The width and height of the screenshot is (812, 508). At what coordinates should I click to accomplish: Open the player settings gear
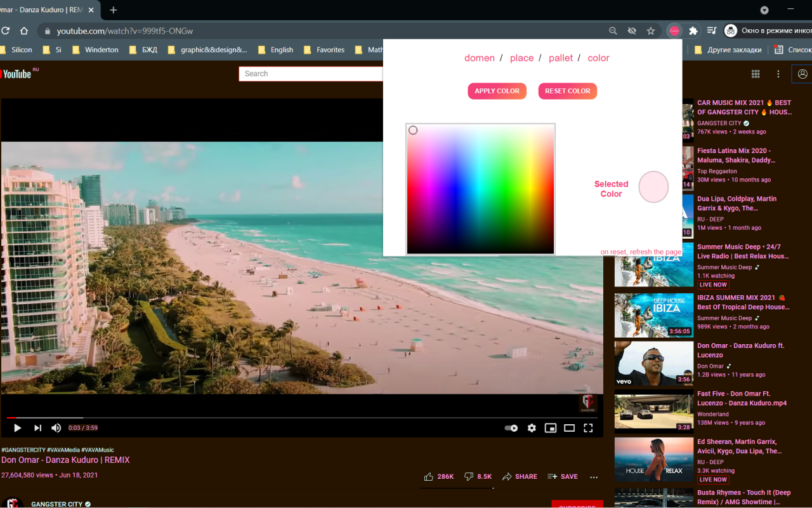pos(532,428)
